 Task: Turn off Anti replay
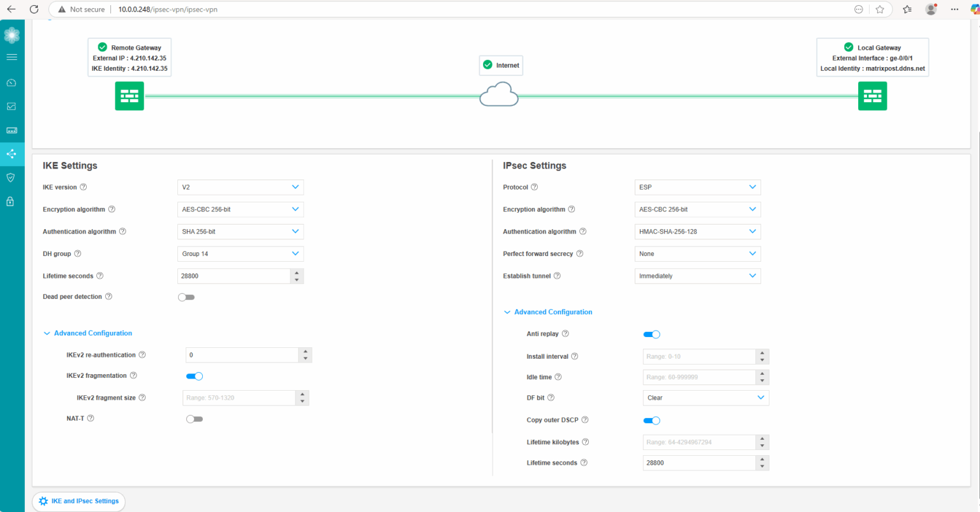coord(651,334)
